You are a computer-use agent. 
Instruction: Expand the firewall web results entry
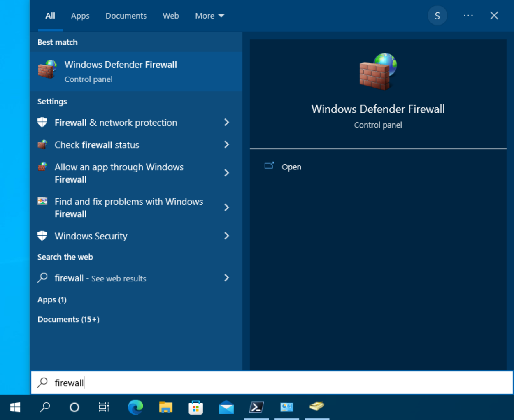[226, 278]
